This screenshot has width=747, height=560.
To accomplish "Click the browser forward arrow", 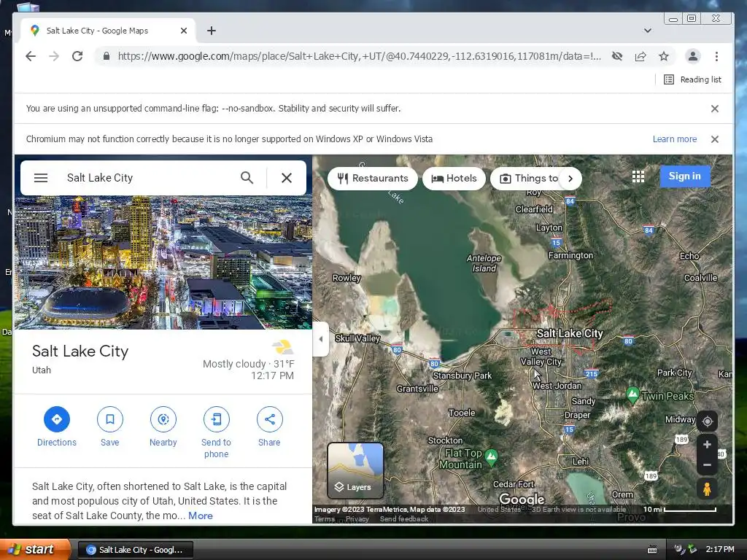I will pyautogui.click(x=54, y=56).
